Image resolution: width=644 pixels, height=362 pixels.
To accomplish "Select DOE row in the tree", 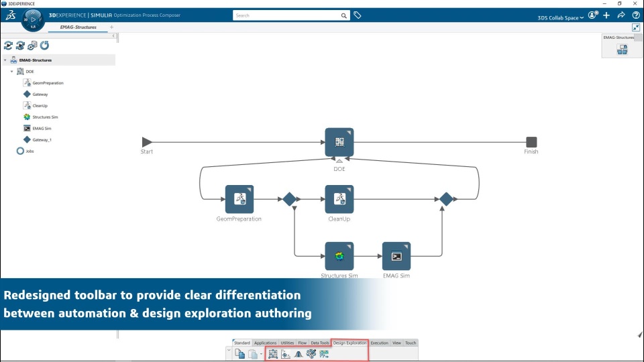I will [30, 72].
